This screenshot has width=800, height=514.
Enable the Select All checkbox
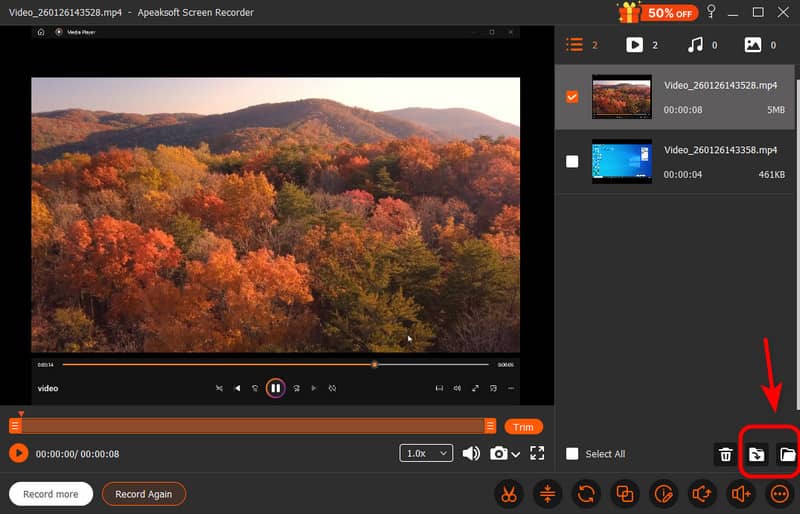[572, 454]
